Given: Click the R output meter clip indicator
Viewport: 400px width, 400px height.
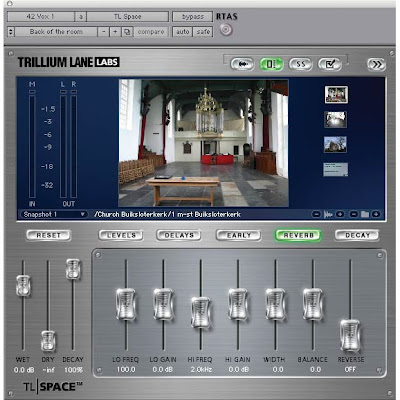Looking at the screenshot, I should [74, 91].
